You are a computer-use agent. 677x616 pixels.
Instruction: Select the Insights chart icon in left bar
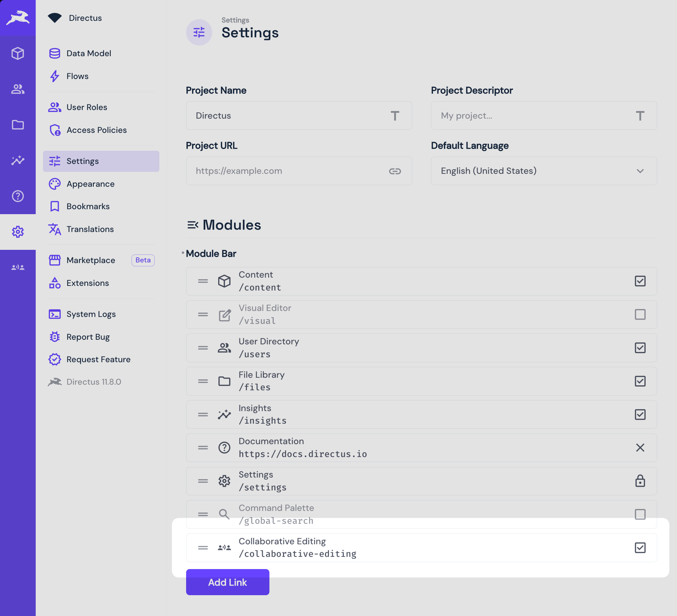pyautogui.click(x=18, y=161)
